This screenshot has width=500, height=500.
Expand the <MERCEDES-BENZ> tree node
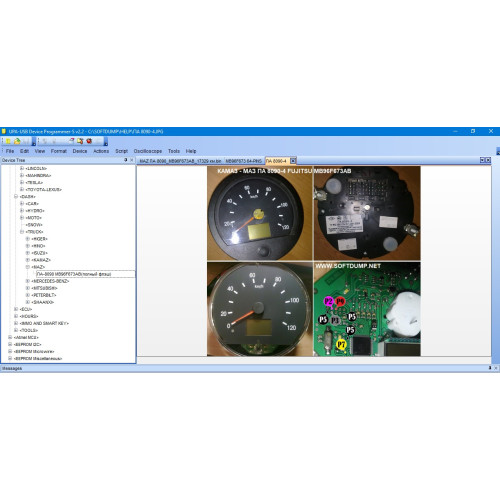pyautogui.click(x=28, y=281)
